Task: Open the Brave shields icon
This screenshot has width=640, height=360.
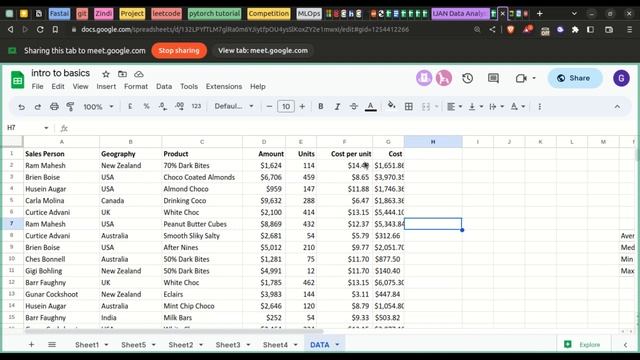Action: (x=510, y=29)
